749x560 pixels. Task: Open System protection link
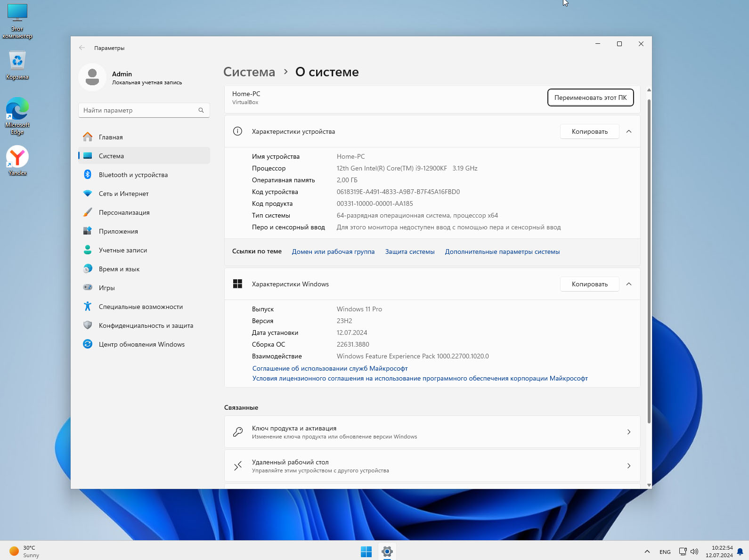coord(410,252)
